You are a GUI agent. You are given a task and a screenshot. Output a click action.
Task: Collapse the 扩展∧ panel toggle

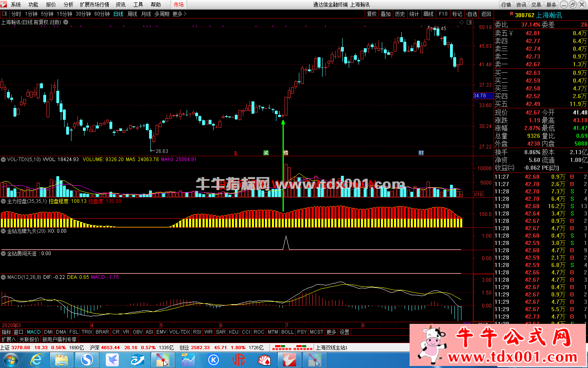coord(9,339)
